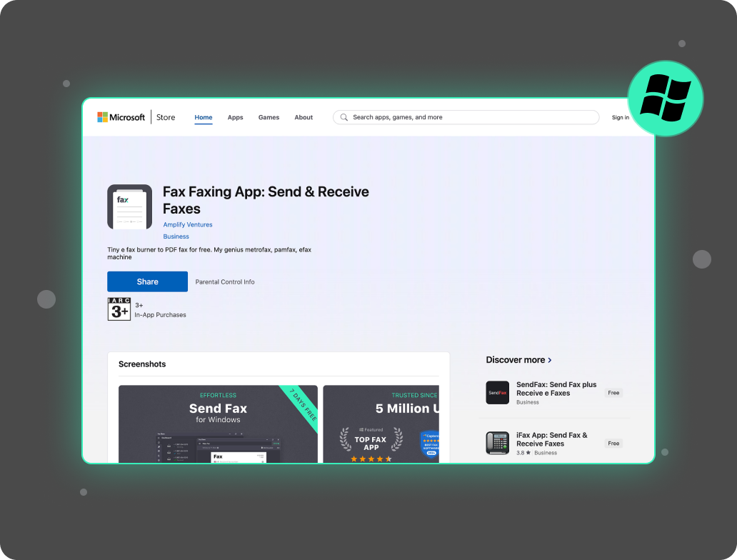The image size is (737, 560).
Task: Click the In-App Purchases text
Action: (x=160, y=315)
